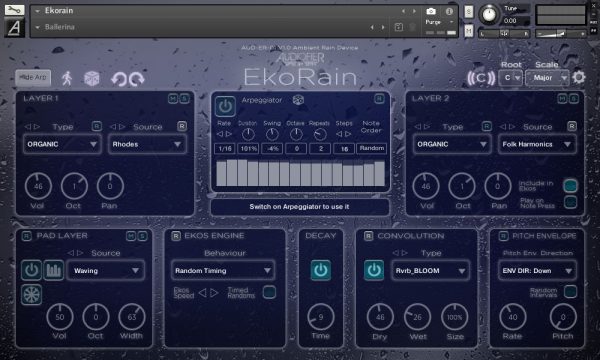Toggle Play on Note Press option
The height and width of the screenshot is (360, 600).
coord(570,202)
